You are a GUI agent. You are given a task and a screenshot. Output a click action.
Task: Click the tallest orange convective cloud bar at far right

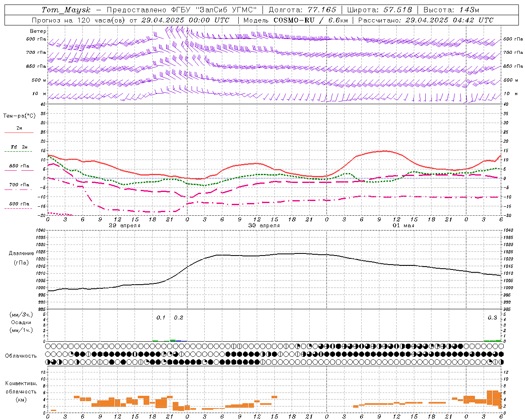(x=492, y=397)
